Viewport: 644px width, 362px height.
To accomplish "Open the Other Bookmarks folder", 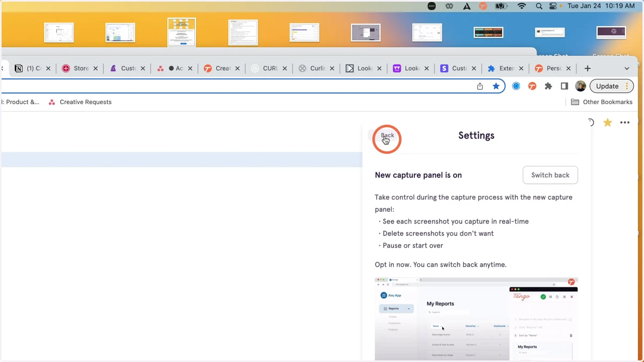I will pyautogui.click(x=602, y=102).
